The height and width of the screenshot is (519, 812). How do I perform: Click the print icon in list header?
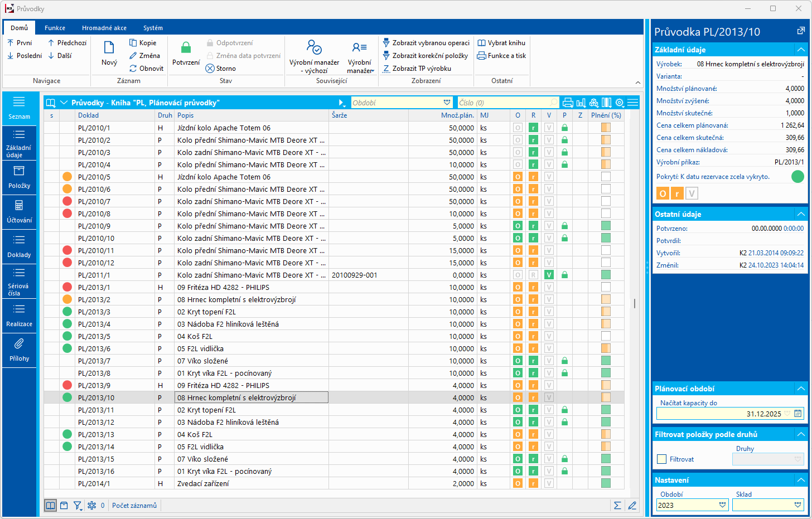(x=568, y=103)
